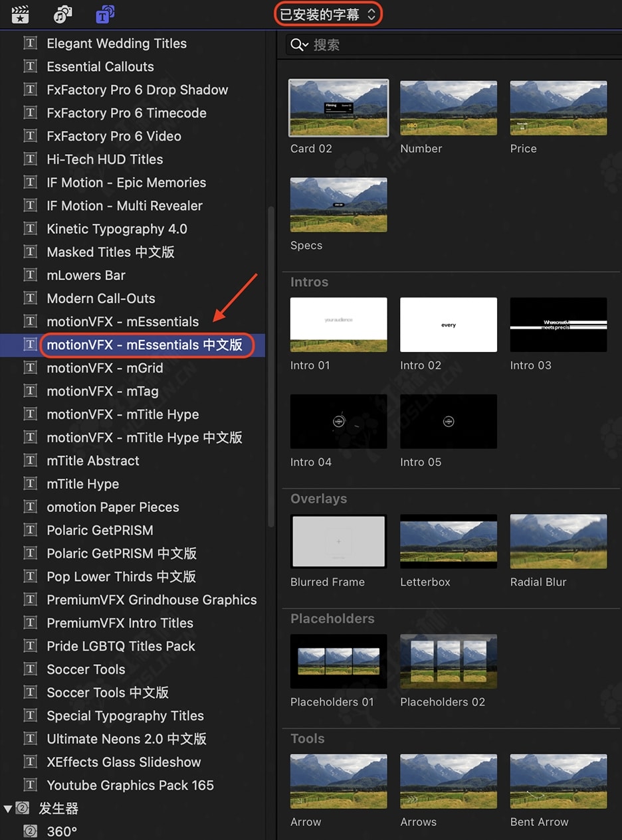This screenshot has width=622, height=840.
Task: Click the generator icon beside 360°
Action: pyautogui.click(x=30, y=831)
